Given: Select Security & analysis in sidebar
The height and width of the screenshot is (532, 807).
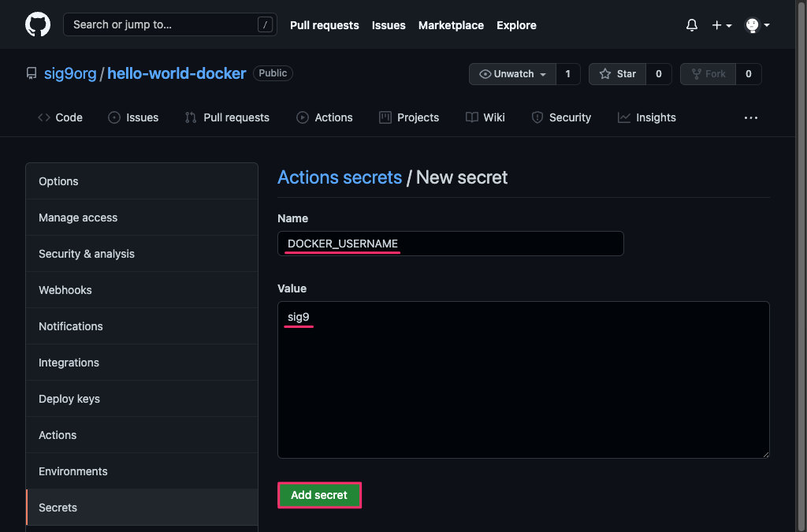Looking at the screenshot, I should click(x=142, y=254).
